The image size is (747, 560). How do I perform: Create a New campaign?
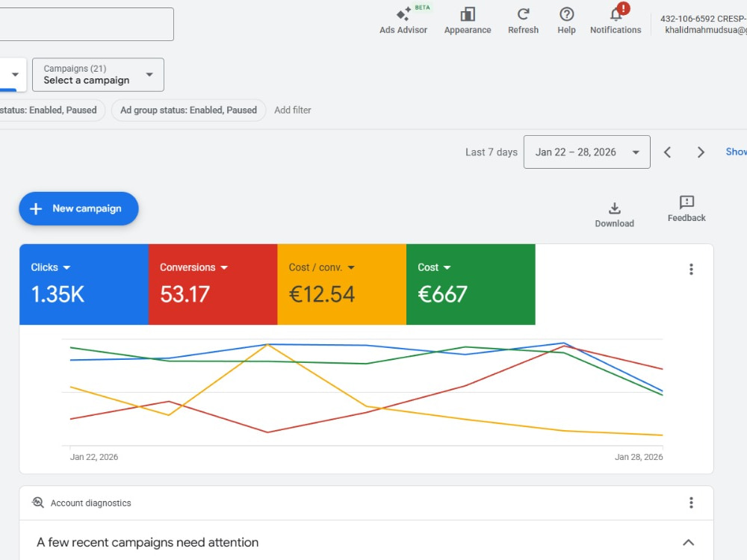click(x=78, y=208)
